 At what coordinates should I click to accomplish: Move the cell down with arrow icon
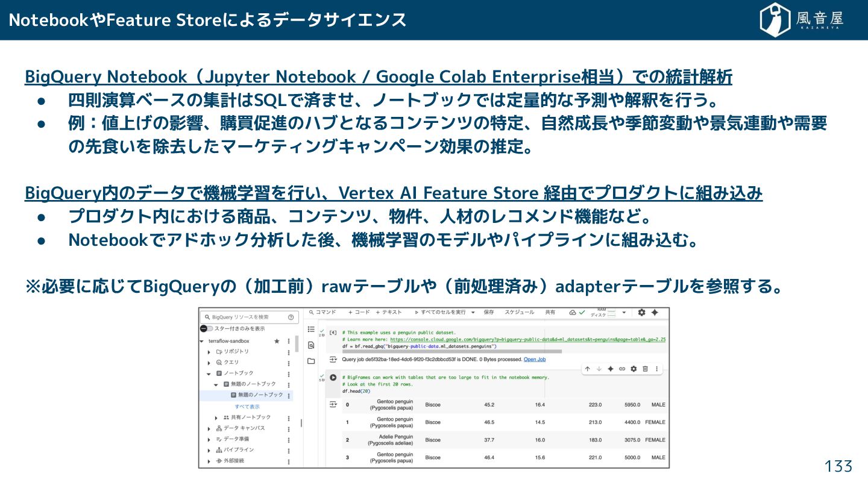point(599,369)
